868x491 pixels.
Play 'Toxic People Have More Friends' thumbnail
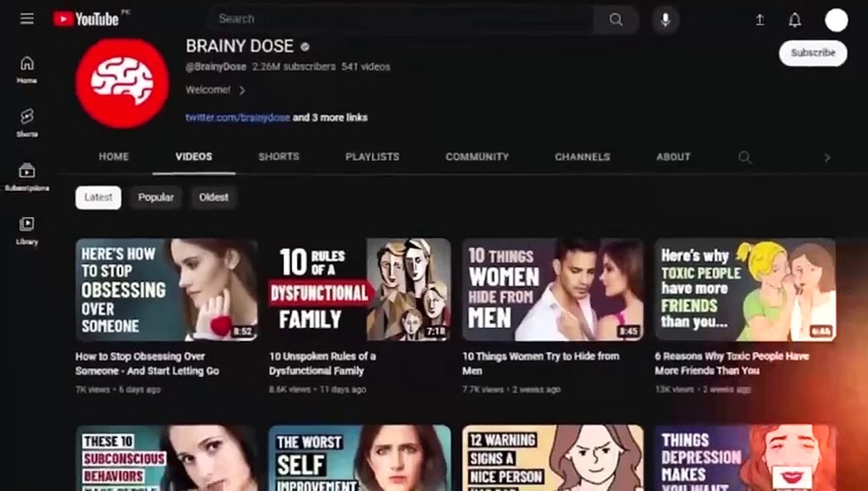click(745, 289)
